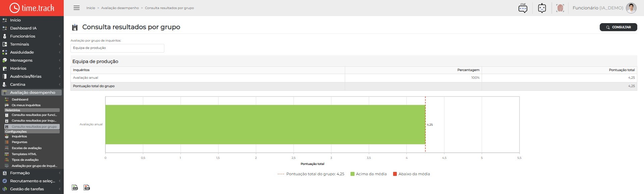Open the Equipa de produção group dropdown
This screenshot has width=644, height=194.
tap(117, 48)
